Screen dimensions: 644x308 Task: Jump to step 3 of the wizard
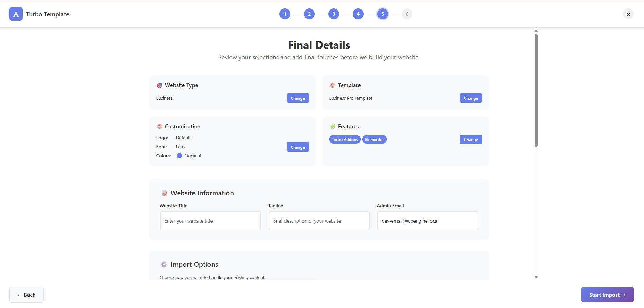click(x=333, y=14)
